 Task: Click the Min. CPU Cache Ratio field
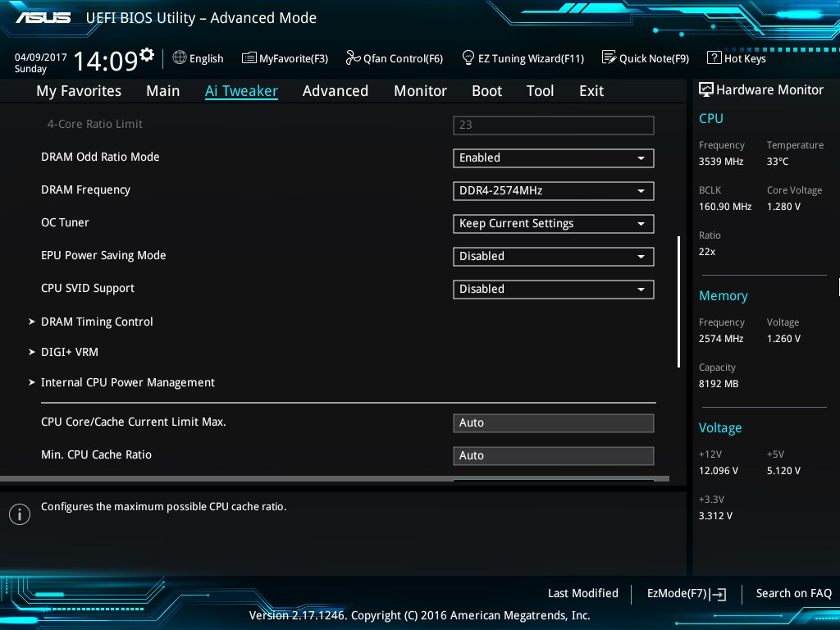[x=554, y=455]
